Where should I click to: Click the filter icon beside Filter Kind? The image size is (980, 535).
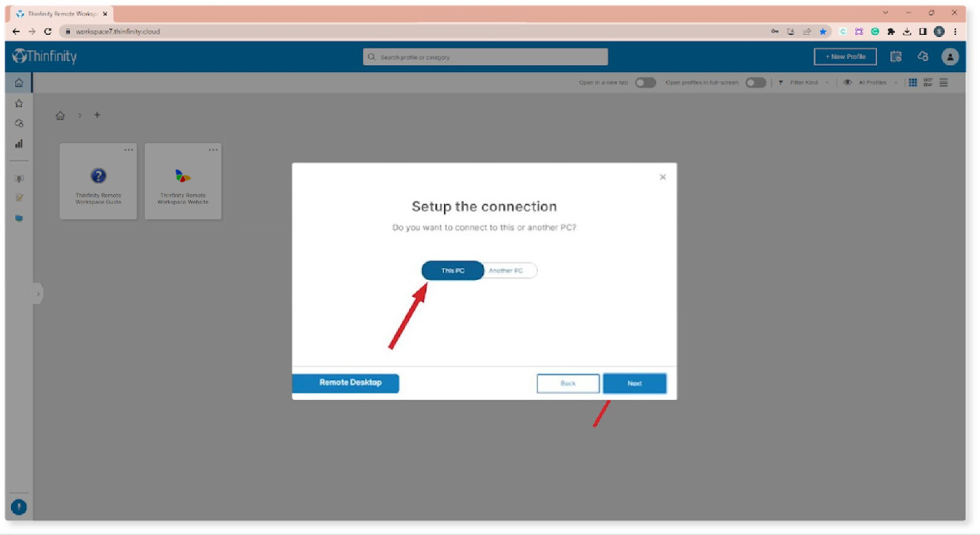[x=780, y=83]
